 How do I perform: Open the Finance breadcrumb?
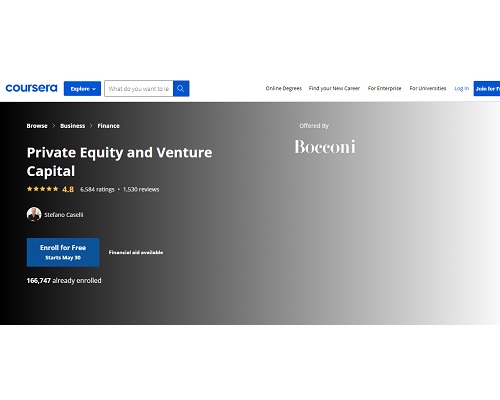click(x=109, y=126)
